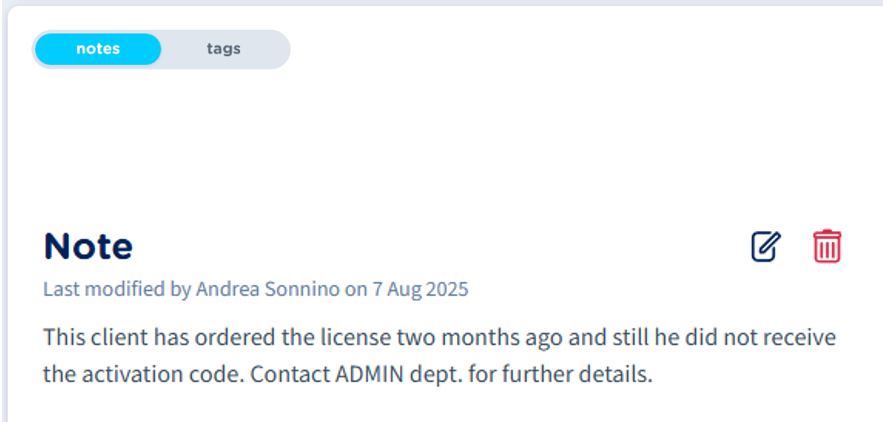This screenshot has width=883, height=422.
Task: Click the second line of the note text
Action: 347,376
